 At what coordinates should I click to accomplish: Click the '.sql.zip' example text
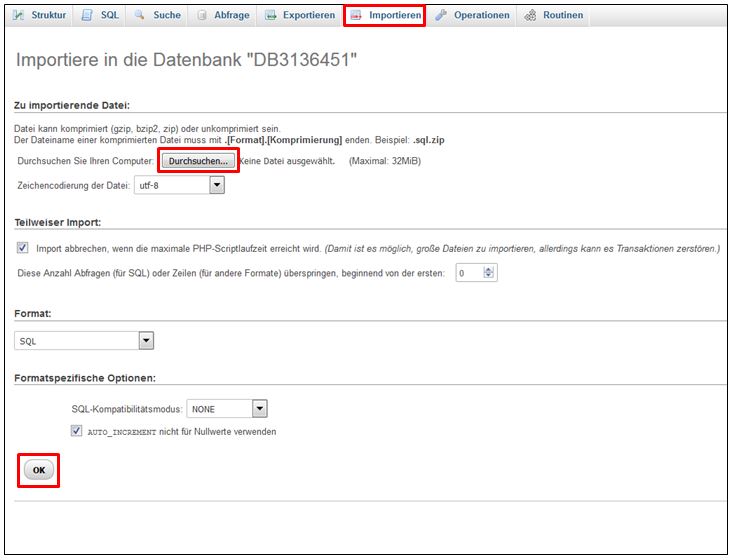click(429, 140)
